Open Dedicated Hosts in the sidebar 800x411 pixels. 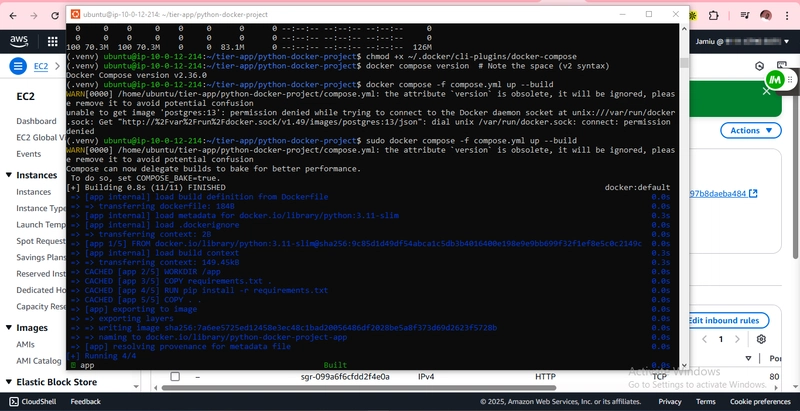tap(41, 290)
